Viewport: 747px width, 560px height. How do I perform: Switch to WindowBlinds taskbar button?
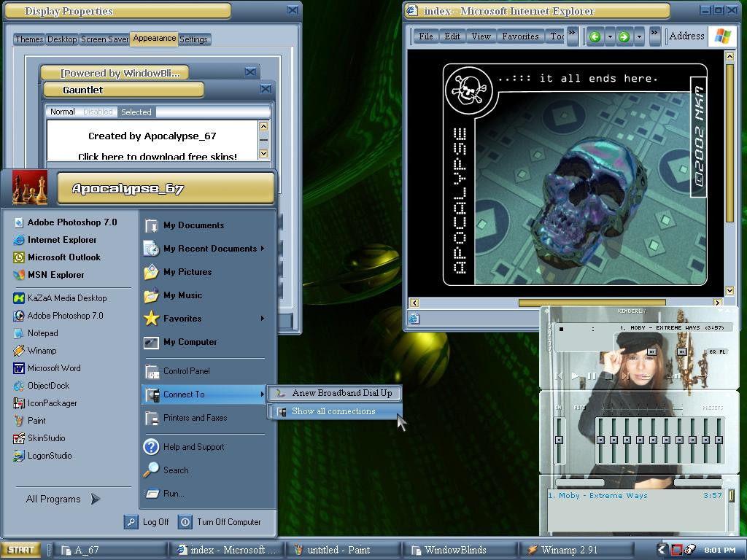coord(461,550)
